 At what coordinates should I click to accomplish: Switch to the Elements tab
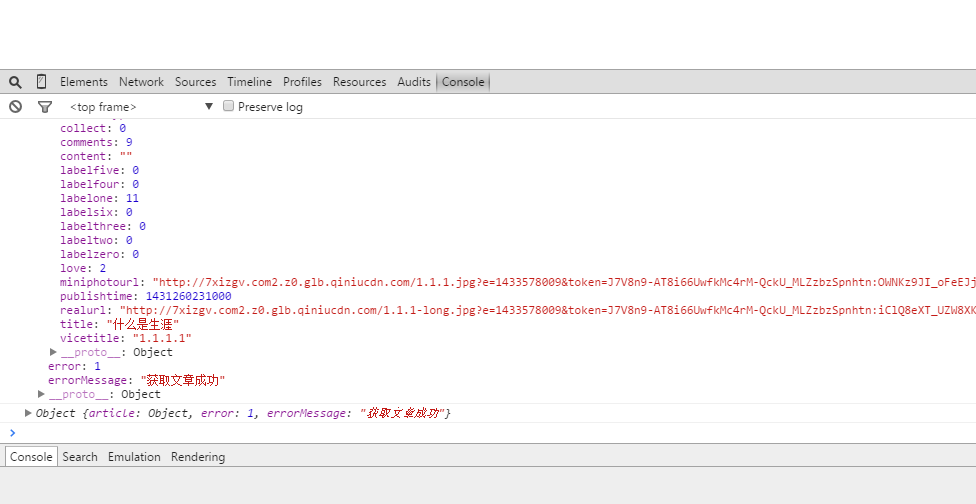tap(83, 82)
